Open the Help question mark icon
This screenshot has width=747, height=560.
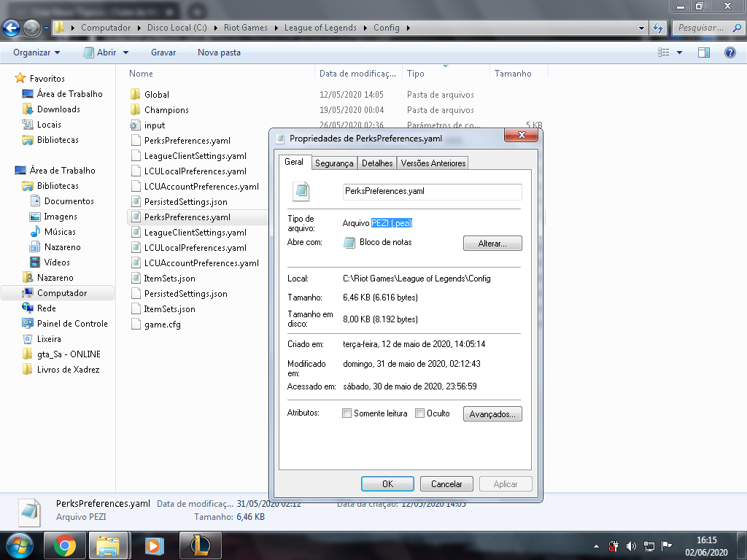729,52
